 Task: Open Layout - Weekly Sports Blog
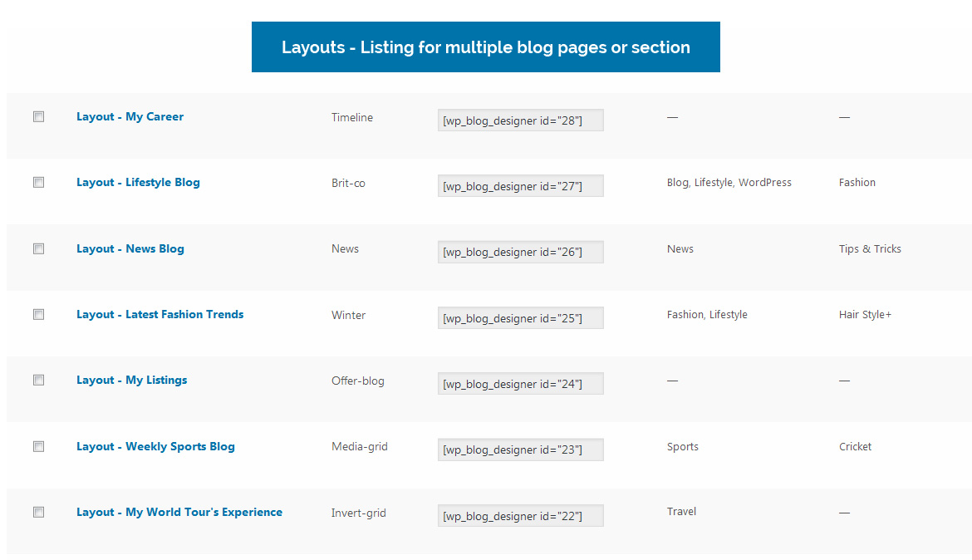pos(155,446)
